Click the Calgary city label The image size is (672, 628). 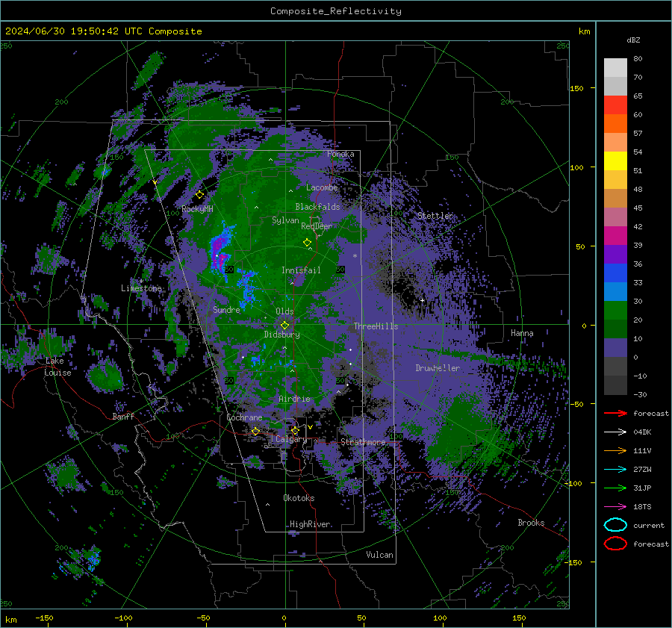291,439
